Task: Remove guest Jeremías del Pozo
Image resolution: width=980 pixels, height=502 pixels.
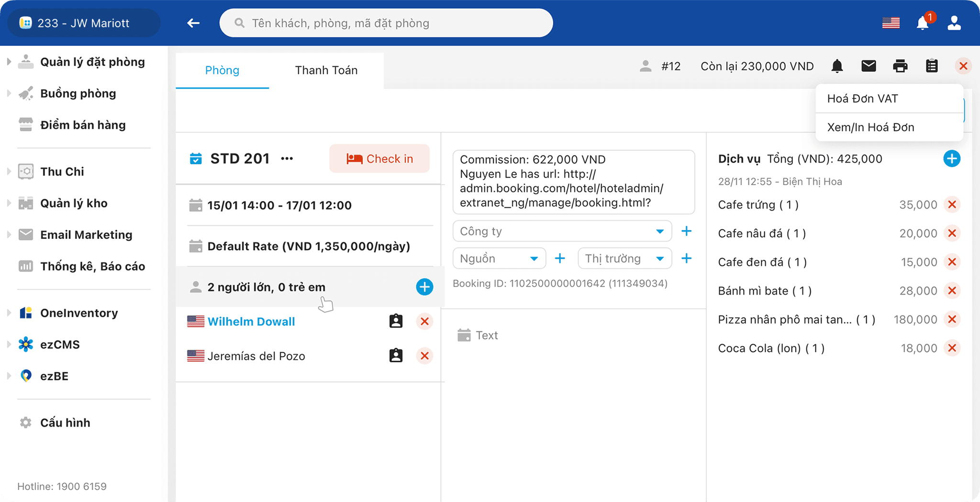Action: (424, 356)
